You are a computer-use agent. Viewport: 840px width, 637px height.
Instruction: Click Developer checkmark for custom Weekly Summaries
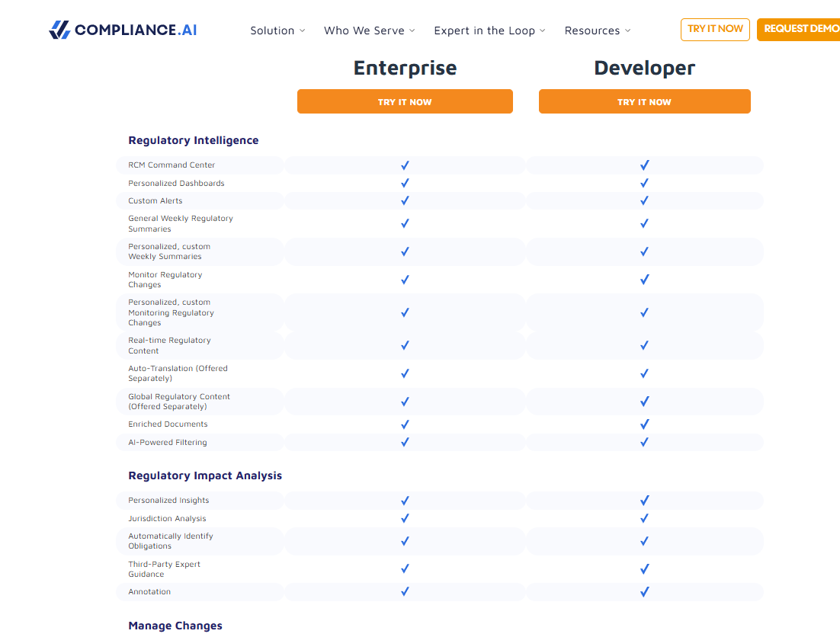[x=644, y=251]
